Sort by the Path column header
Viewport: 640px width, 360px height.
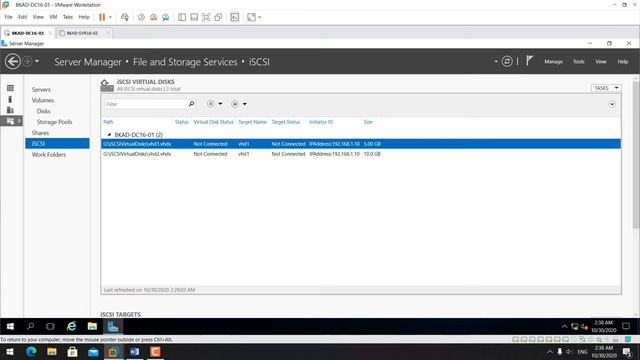pos(108,122)
